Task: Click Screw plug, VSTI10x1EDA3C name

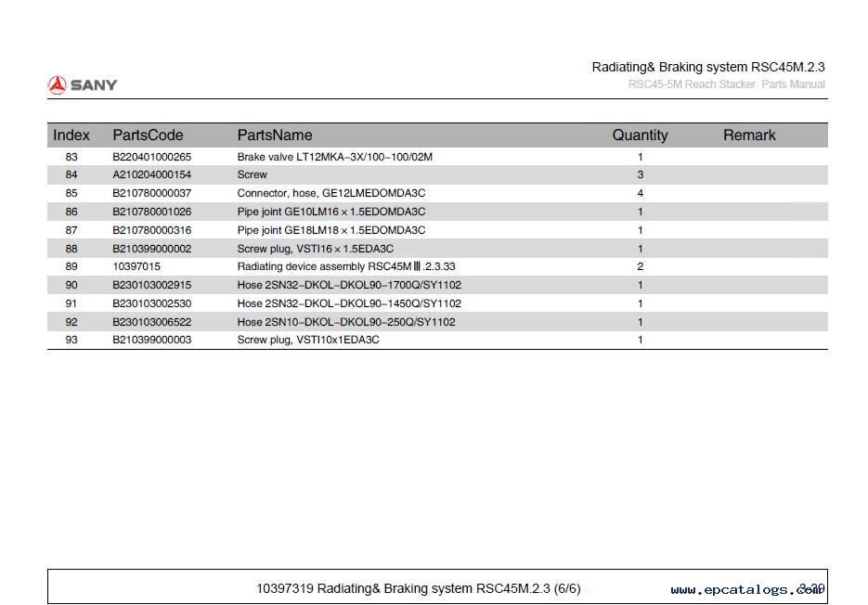Action: 308,340
